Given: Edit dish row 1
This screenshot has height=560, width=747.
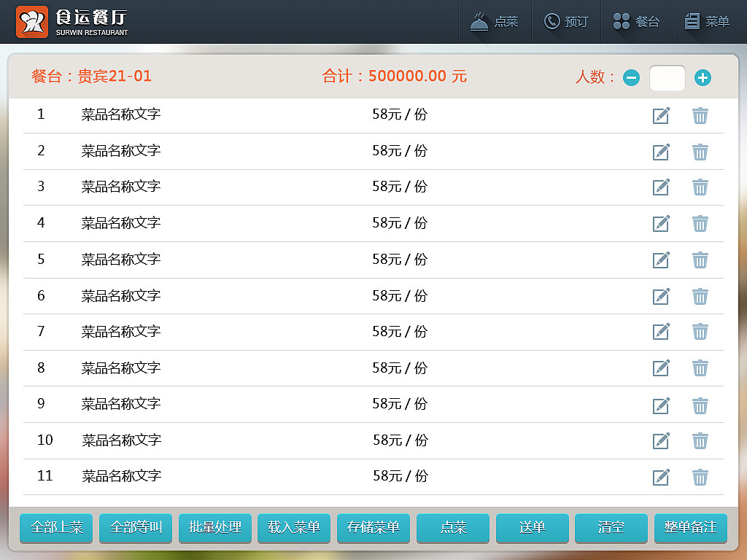Looking at the screenshot, I should point(661,115).
